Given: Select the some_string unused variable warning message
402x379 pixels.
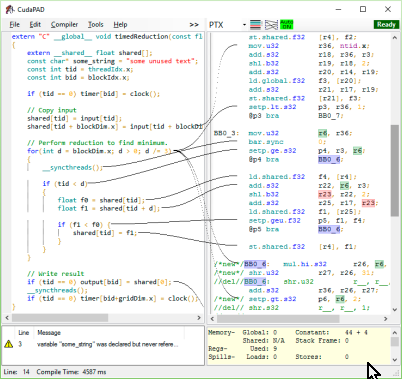Looking at the screenshot, I should tap(107, 344).
